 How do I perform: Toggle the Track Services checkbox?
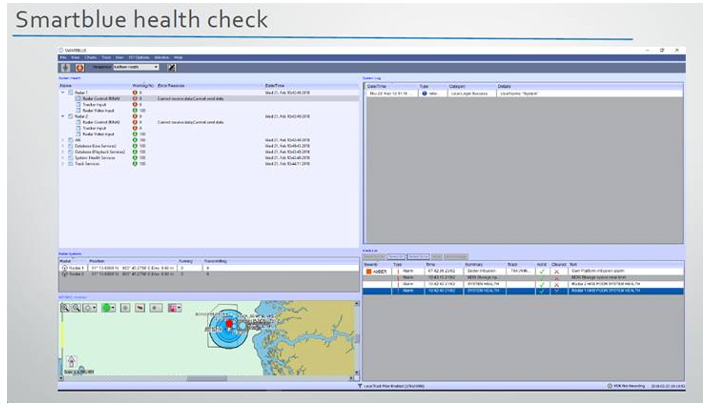(70, 163)
